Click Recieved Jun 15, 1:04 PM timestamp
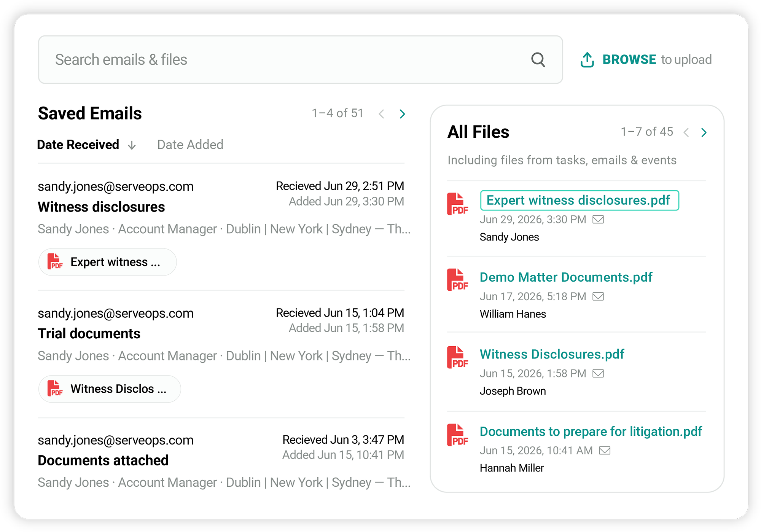The image size is (761, 532). click(340, 313)
